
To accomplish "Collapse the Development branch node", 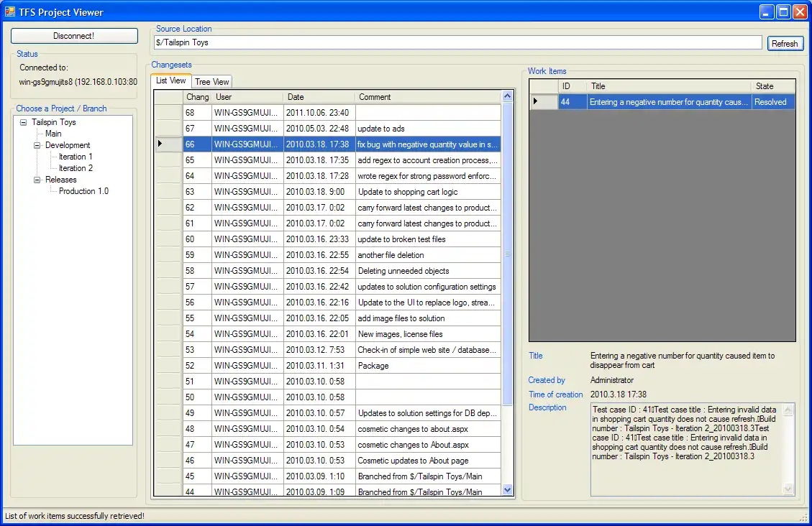I will coord(37,145).
